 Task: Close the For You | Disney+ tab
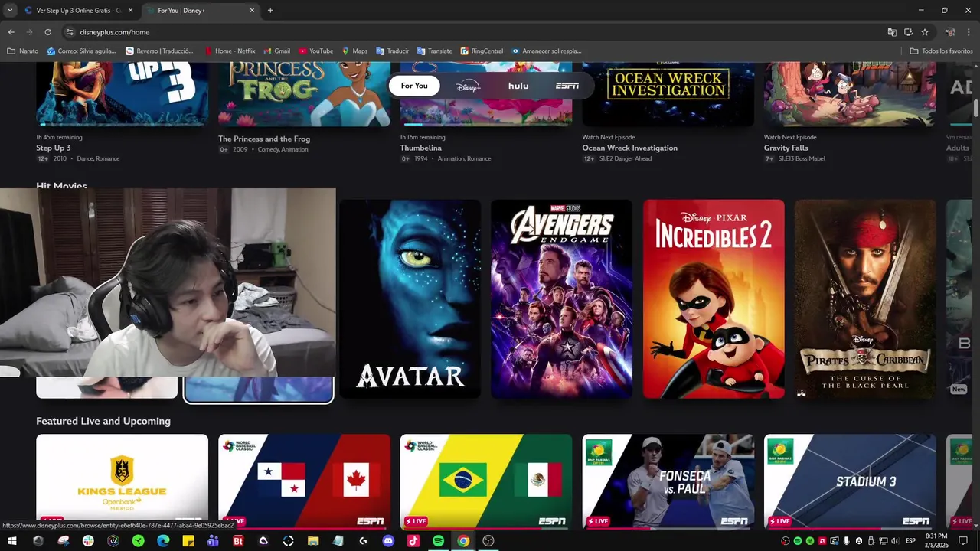coord(252,10)
